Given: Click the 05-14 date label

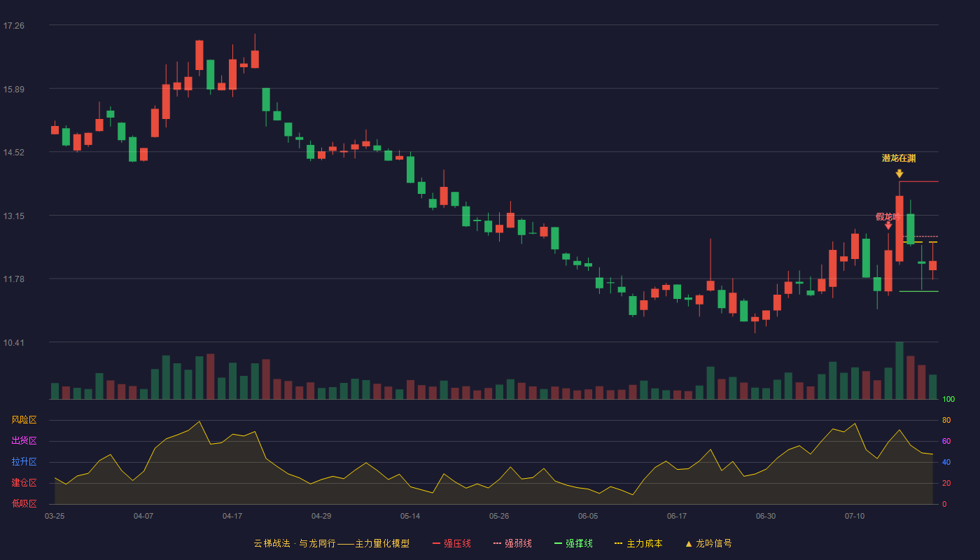Looking at the screenshot, I should [x=410, y=516].
